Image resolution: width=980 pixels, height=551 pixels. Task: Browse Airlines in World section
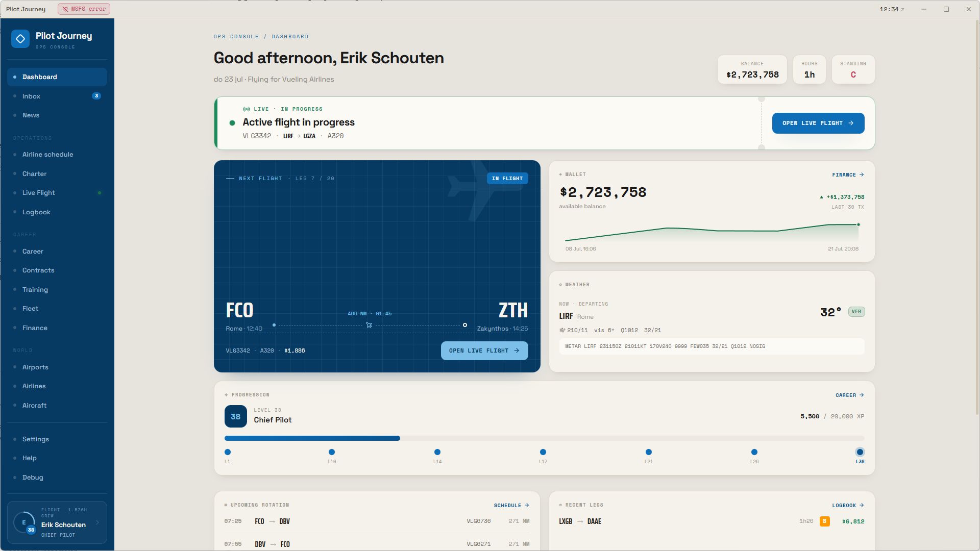(x=57, y=386)
